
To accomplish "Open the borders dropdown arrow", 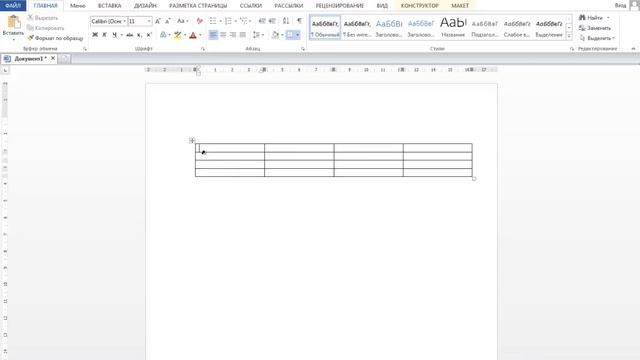I will (x=298, y=35).
